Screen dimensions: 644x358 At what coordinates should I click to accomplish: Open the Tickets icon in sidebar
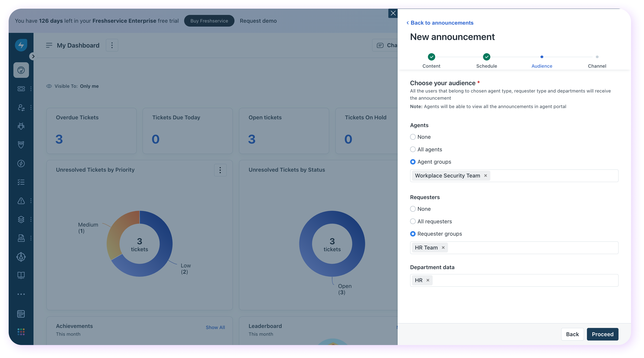[x=21, y=89]
